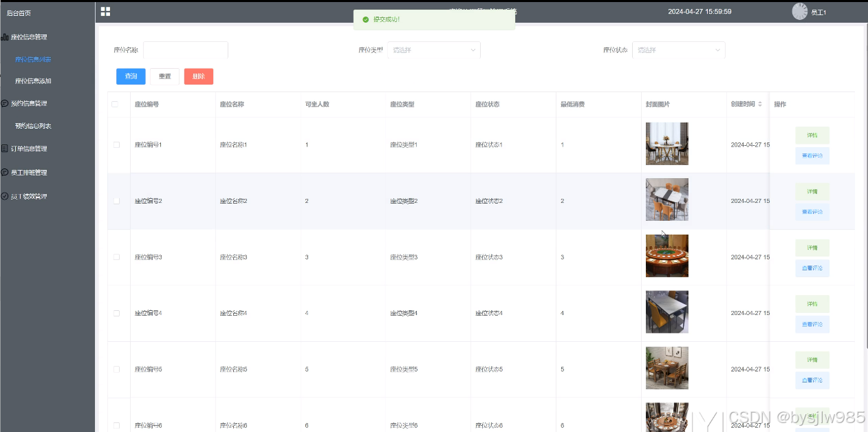This screenshot has width=868, height=432.
Task: Check the row checkbox for 座位编号1
Action: pyautogui.click(x=116, y=145)
